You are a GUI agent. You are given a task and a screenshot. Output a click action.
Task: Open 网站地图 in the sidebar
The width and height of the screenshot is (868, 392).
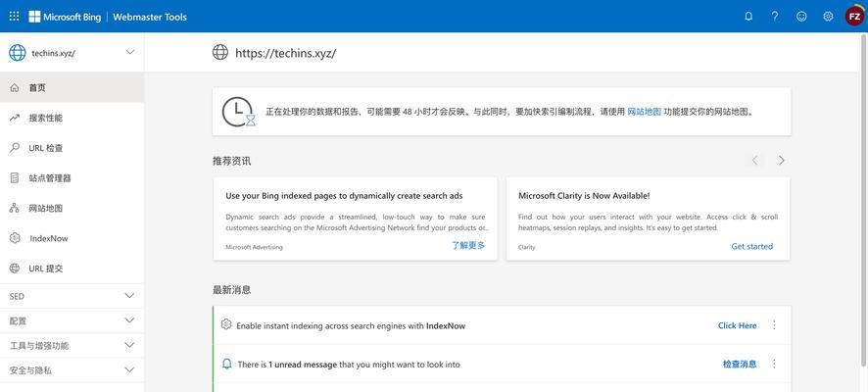[x=72, y=208]
